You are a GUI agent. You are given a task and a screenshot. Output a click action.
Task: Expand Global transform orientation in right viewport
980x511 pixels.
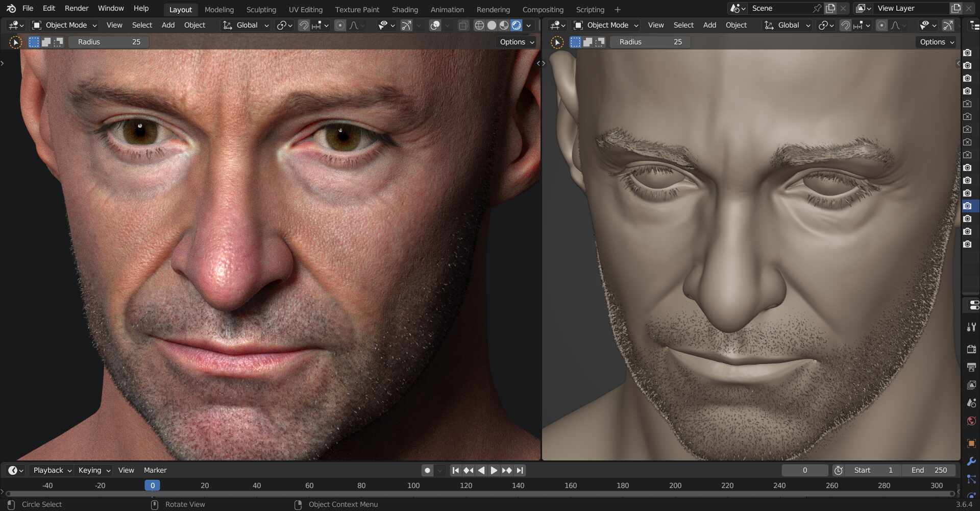(x=788, y=25)
